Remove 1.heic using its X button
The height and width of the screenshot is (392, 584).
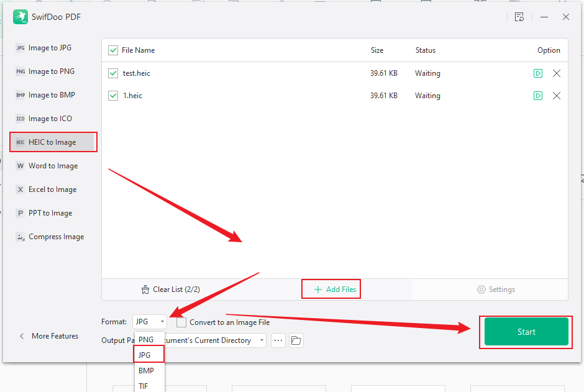click(557, 95)
